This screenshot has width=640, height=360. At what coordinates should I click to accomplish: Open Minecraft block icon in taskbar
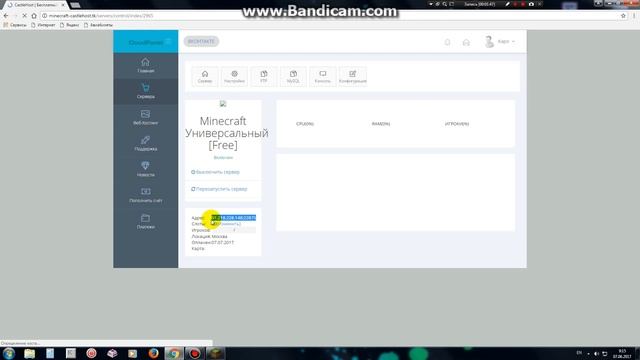(215, 353)
